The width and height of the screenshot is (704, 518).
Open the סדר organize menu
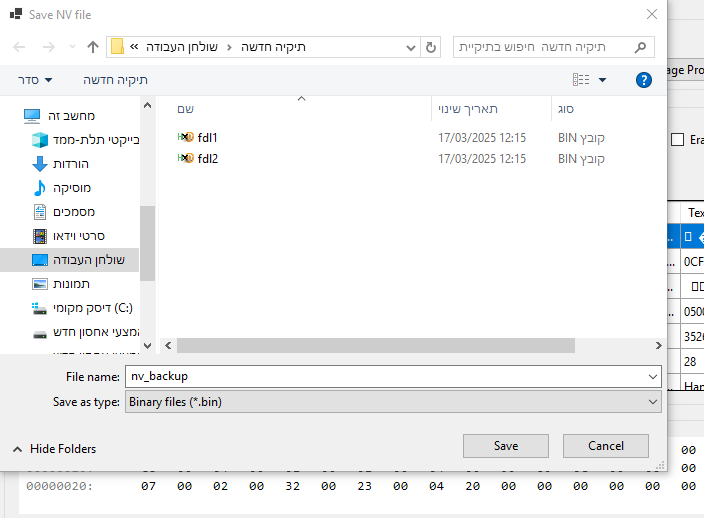click(x=36, y=80)
